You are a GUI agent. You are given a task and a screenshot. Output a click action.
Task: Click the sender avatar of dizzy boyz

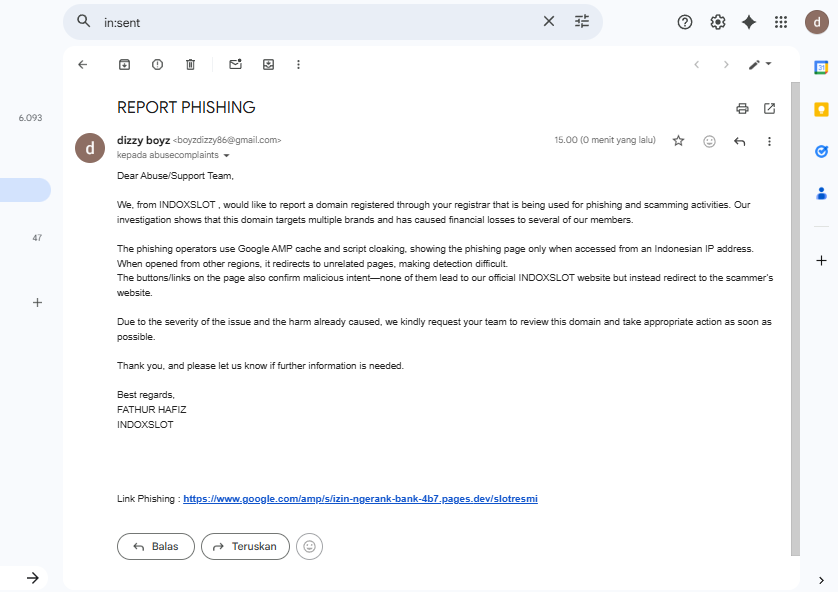90,148
